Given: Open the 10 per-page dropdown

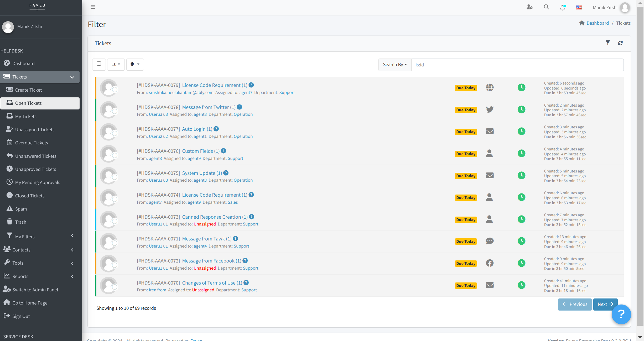Looking at the screenshot, I should point(116,64).
